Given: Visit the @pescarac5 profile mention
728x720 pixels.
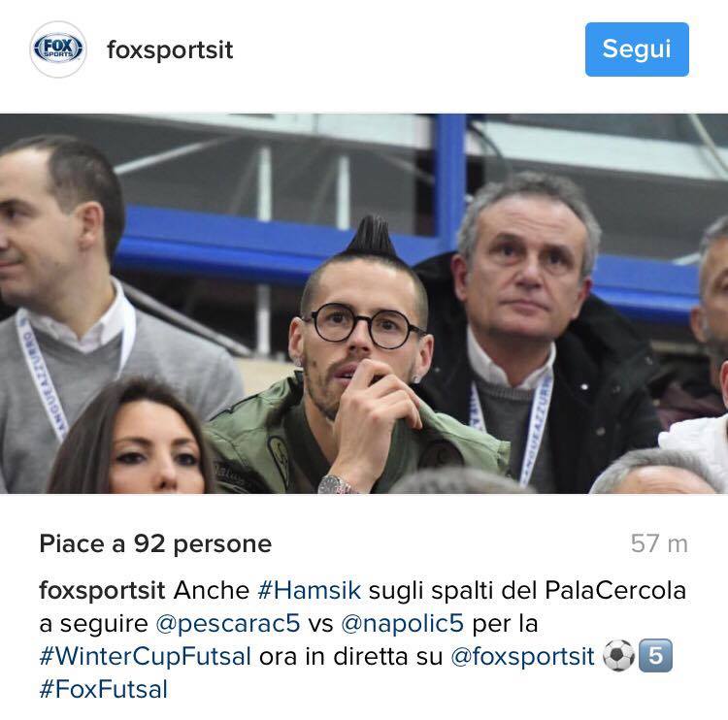Looking at the screenshot, I should click(x=228, y=623).
